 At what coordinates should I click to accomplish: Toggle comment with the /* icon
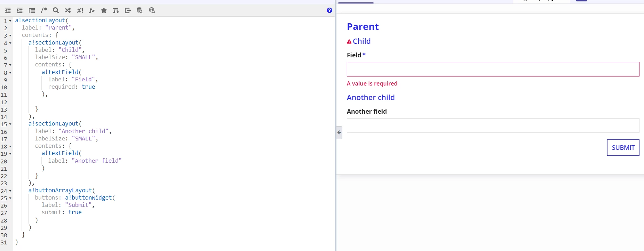pos(44,10)
